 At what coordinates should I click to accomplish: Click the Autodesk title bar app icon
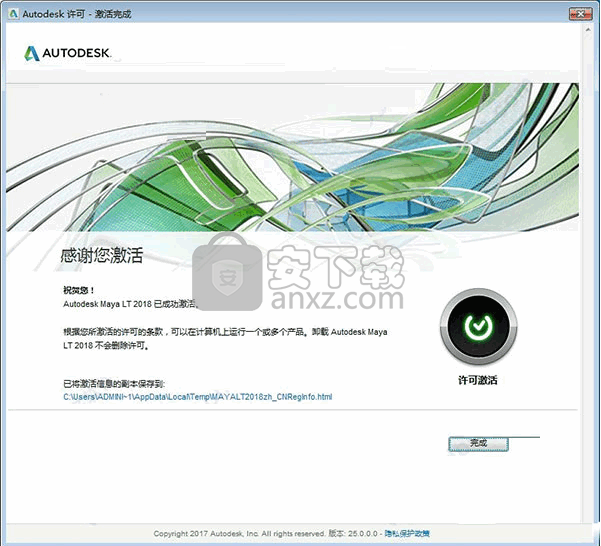tap(13, 14)
